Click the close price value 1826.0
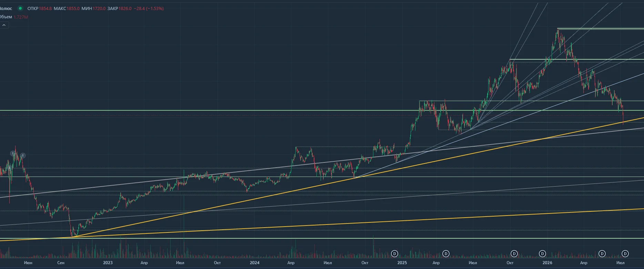This screenshot has height=269, width=644. click(x=125, y=8)
